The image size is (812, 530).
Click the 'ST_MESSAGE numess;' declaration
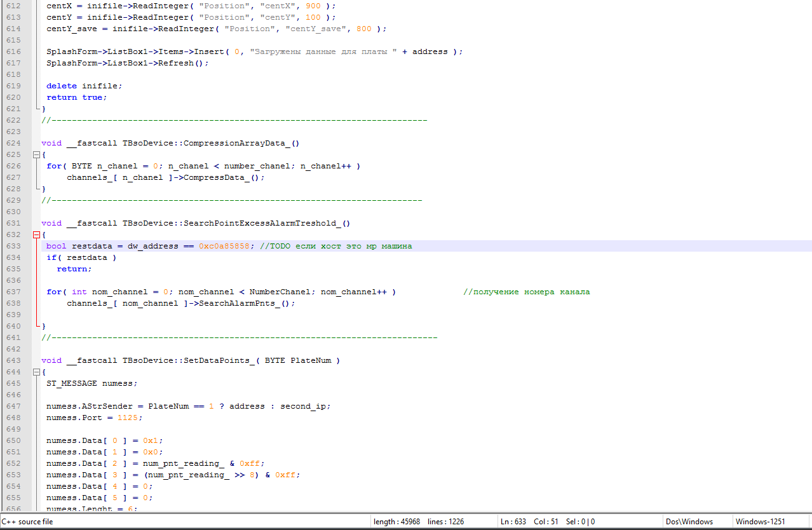92,383
